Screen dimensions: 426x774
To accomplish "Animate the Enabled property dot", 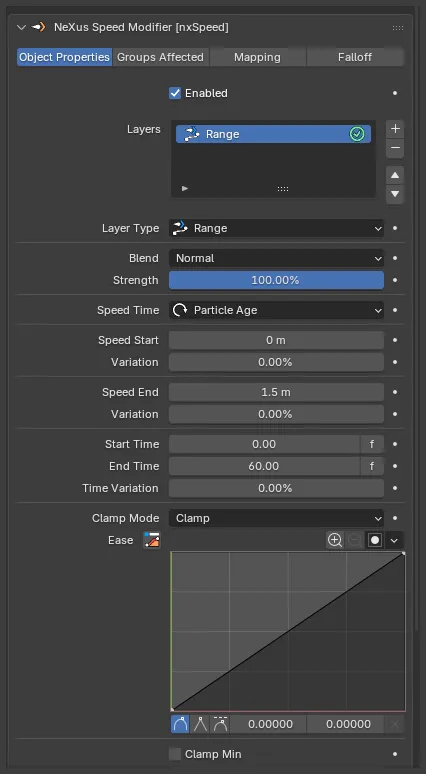I will 395,93.
